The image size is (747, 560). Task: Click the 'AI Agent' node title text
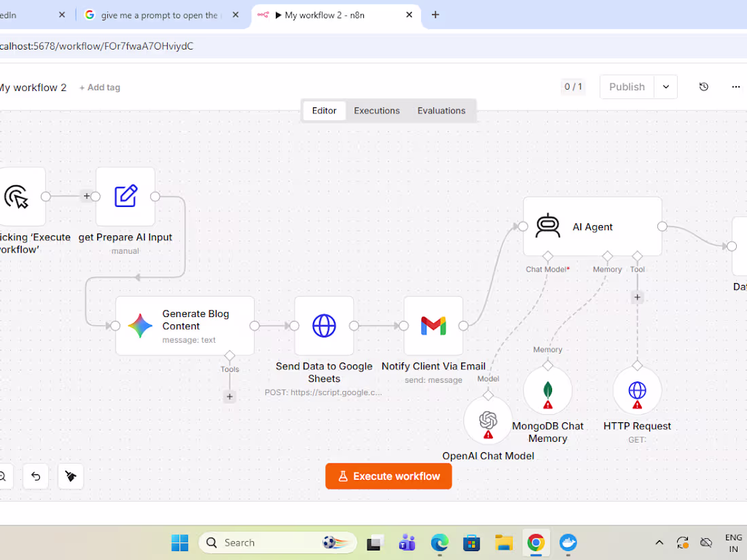pyautogui.click(x=592, y=227)
